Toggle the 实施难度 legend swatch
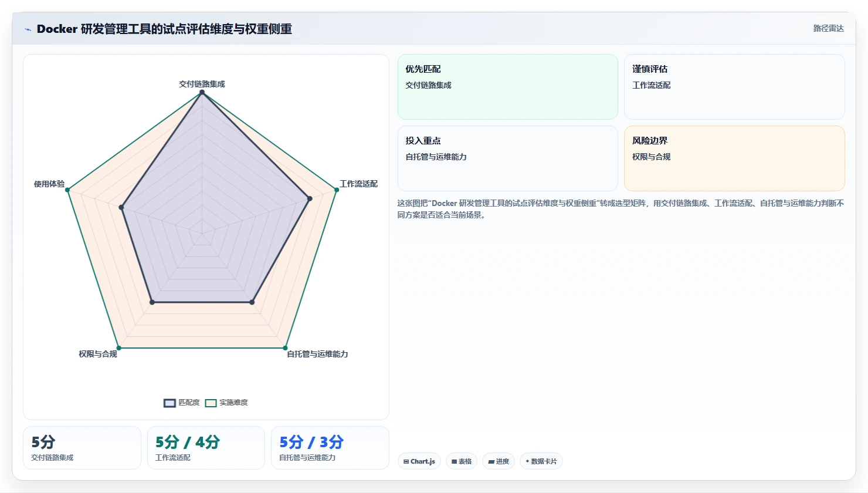Screen dimensions: 868x493 [x=211, y=403]
